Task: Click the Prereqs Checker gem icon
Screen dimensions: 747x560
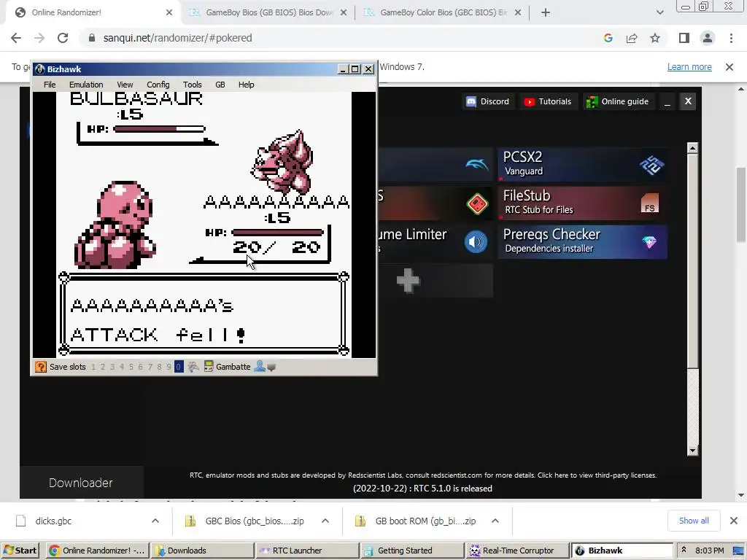Action: [649, 242]
